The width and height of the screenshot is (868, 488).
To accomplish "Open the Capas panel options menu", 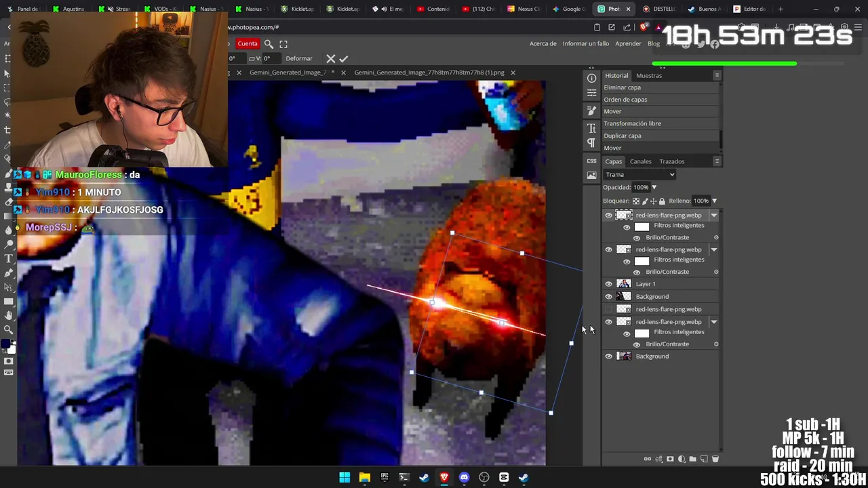I will [x=717, y=161].
